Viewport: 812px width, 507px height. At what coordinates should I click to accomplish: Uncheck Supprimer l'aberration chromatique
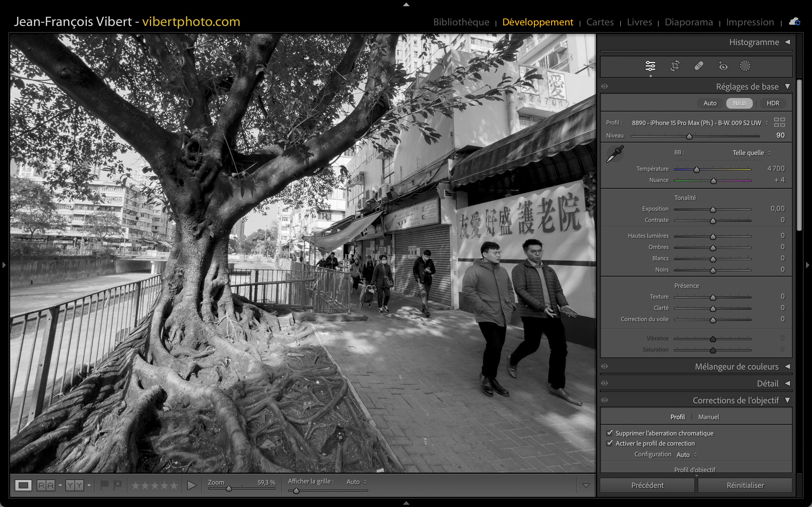(x=610, y=433)
